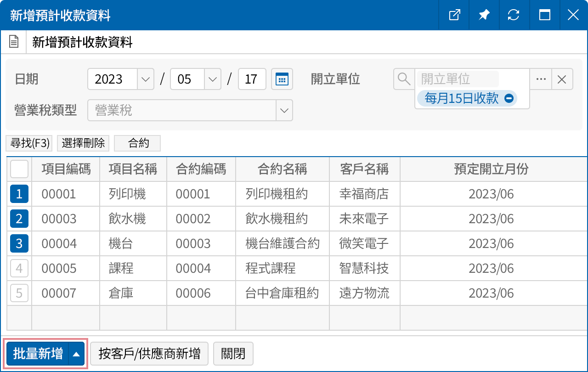Screen dimensions: 588x372
Task: Click the document icon beside the page title
Action: pos(13,41)
